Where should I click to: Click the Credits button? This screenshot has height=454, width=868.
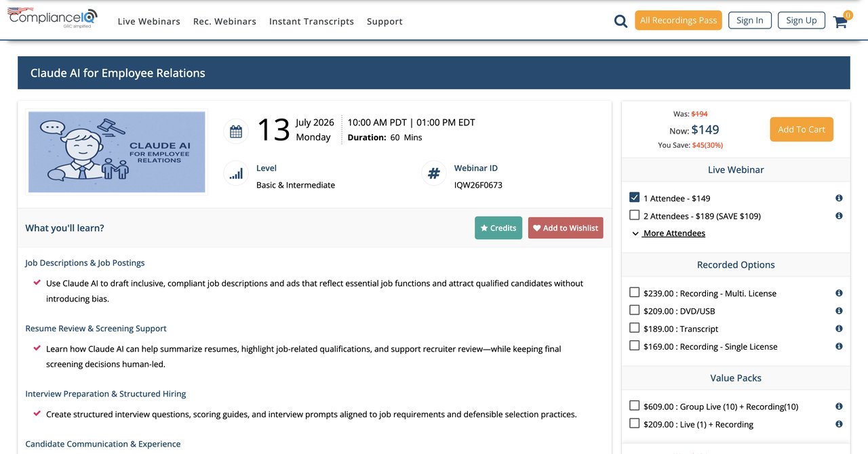click(498, 228)
